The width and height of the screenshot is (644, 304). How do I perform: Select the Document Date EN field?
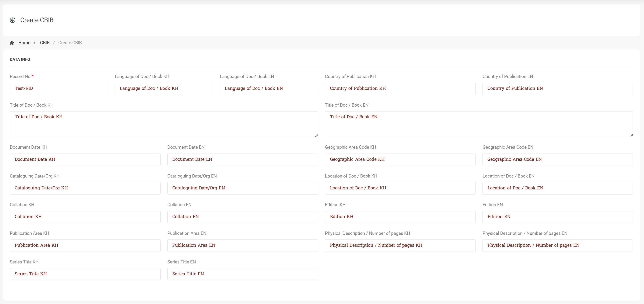[242, 160]
